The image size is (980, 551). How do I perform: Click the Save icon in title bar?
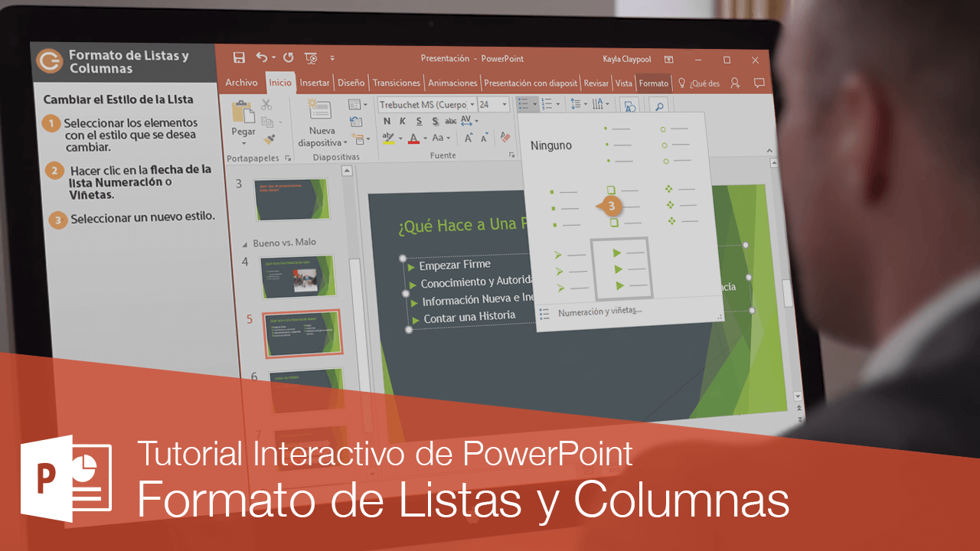(x=239, y=57)
